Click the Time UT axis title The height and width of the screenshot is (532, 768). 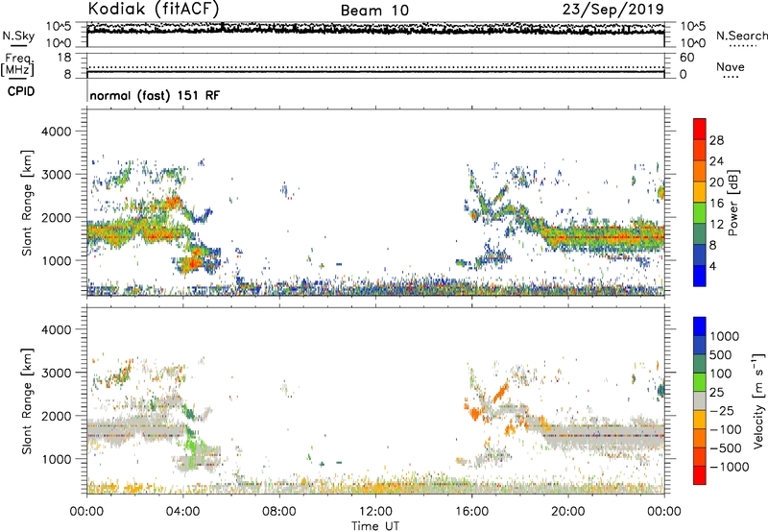pyautogui.click(x=375, y=525)
